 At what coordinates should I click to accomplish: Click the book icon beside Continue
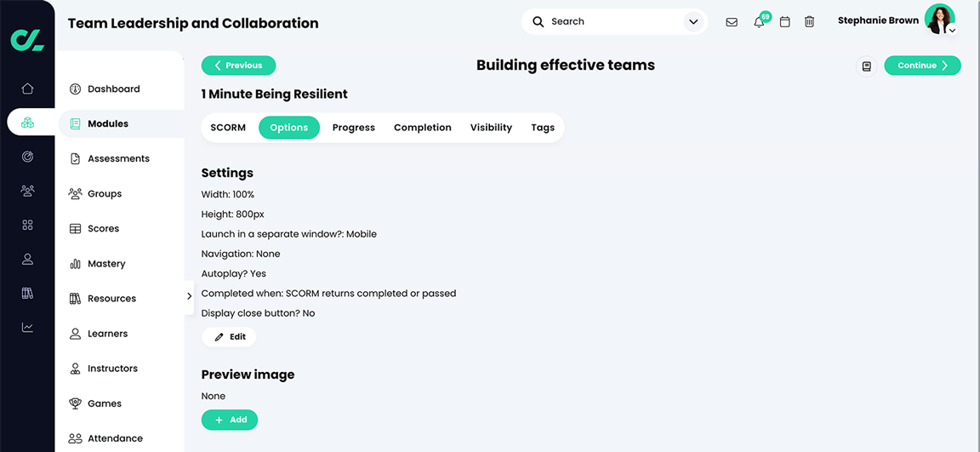(x=866, y=66)
